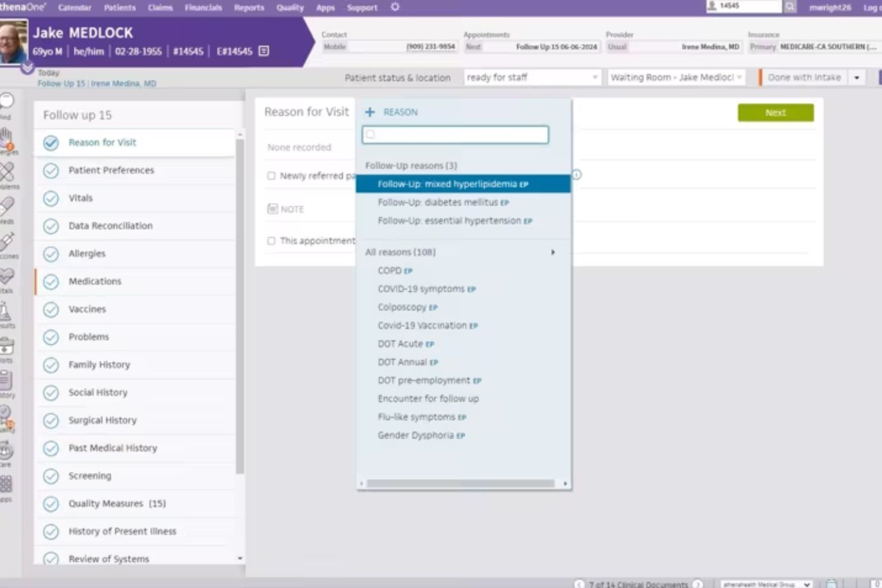Open the Reports menu
Image resolution: width=882 pixels, height=588 pixels.
pos(249,8)
